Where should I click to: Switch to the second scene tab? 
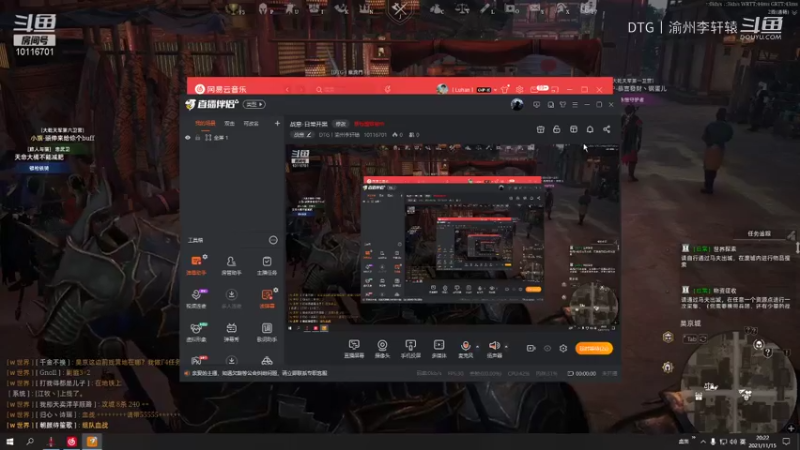(230, 123)
